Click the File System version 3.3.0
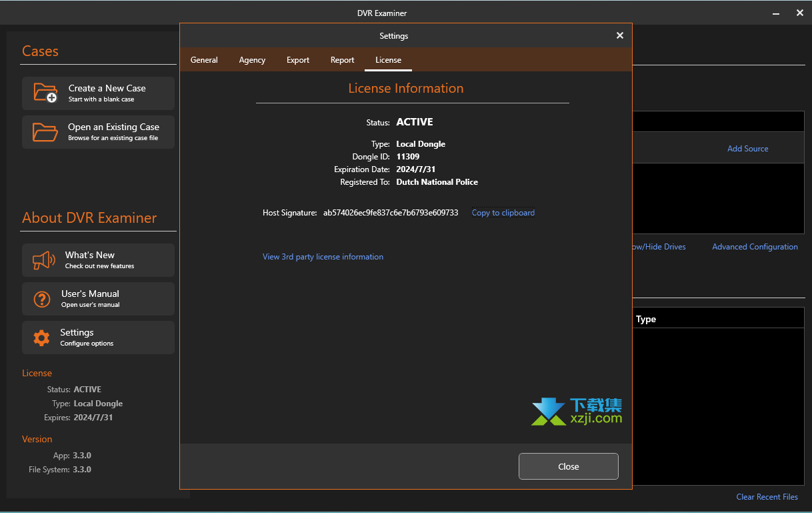This screenshot has width=812, height=513. click(82, 470)
